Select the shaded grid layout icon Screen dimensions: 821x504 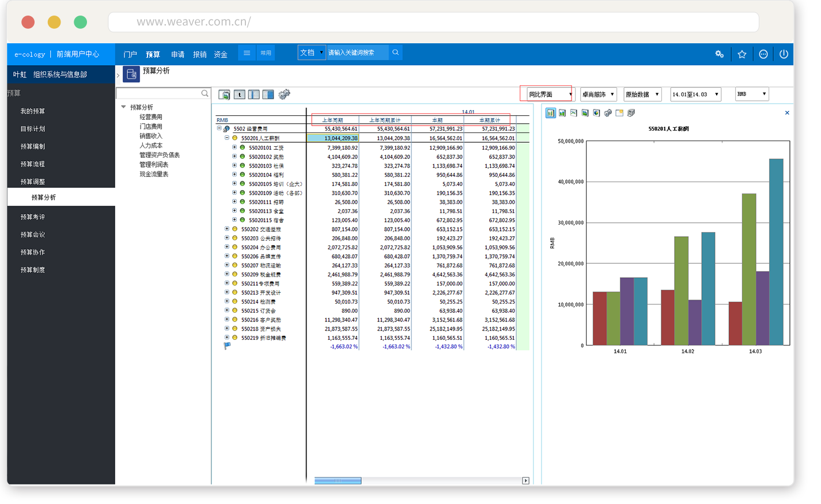click(268, 94)
